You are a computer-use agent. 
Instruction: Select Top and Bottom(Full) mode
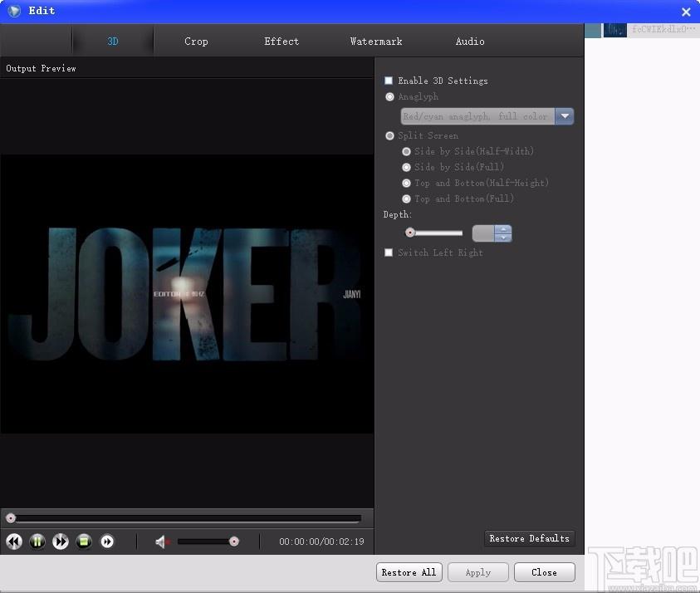(x=406, y=198)
